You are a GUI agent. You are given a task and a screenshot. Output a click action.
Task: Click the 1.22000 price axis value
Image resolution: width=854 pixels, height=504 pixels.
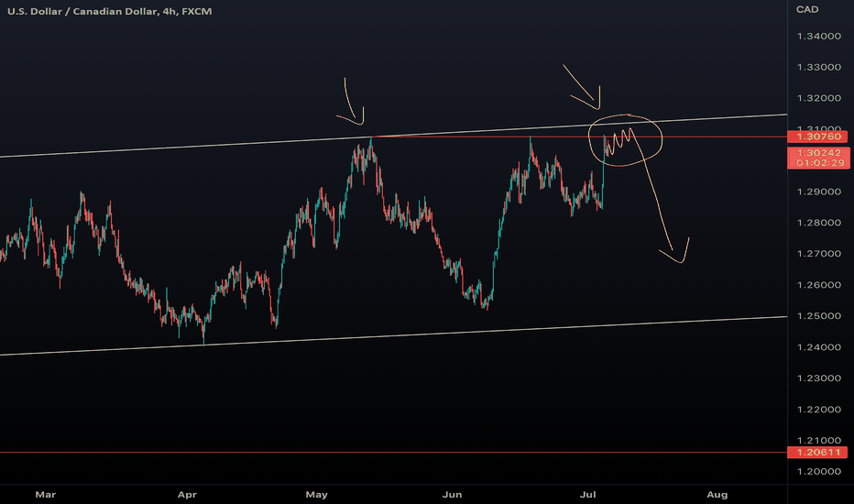pos(818,410)
